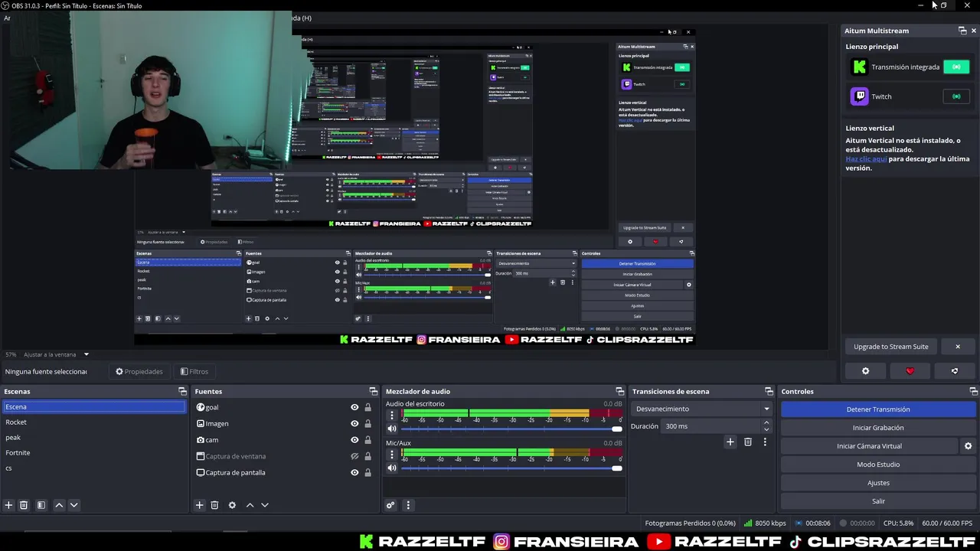This screenshot has height=551, width=980.
Task: Pop out the Escenas dock panel
Action: [182, 392]
